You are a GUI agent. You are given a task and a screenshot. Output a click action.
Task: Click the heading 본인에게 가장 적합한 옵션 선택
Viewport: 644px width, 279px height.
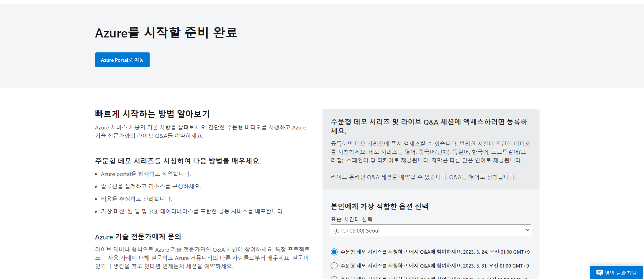point(379,206)
